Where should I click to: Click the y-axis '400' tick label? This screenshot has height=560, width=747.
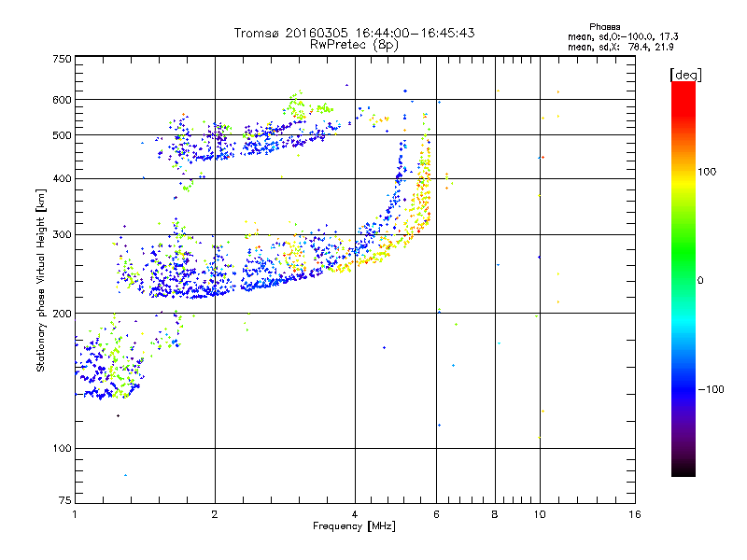(63, 179)
